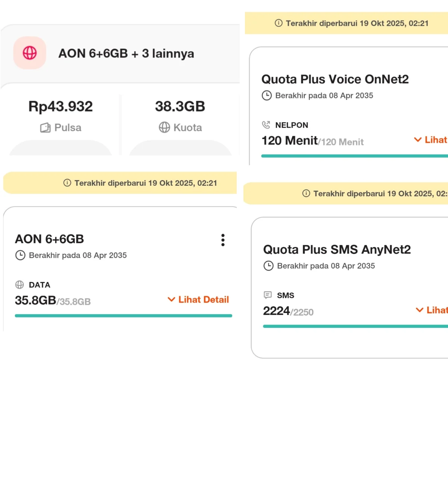The width and height of the screenshot is (448, 485).
Task: Click the SMS message icon
Action: coord(268,295)
